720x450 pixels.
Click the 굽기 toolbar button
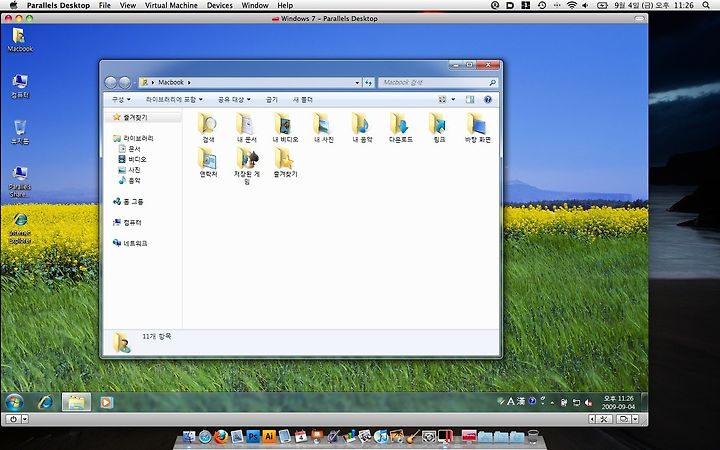point(272,99)
